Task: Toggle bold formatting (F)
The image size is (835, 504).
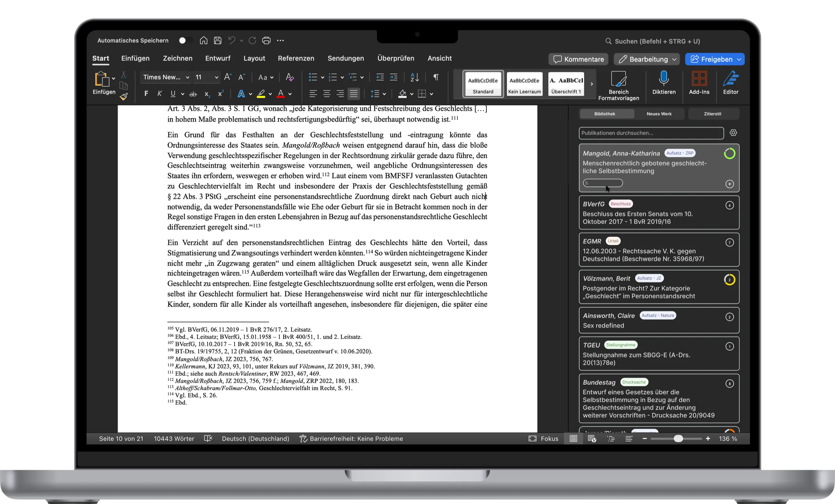Action: (x=146, y=94)
